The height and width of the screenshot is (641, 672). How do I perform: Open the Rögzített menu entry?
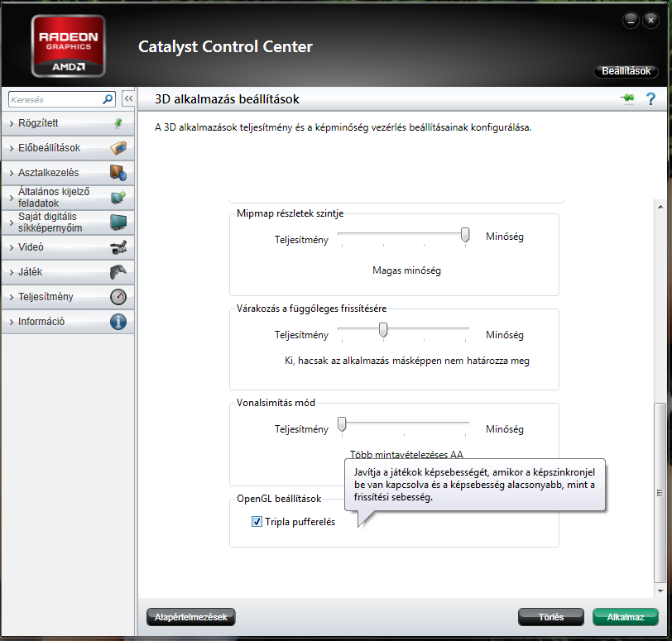pos(68,123)
